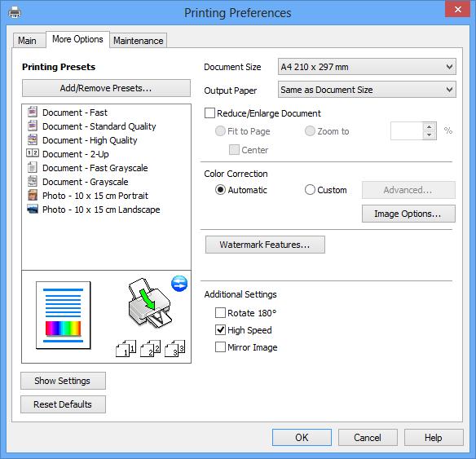Screen dimensions: 476x459
Task: Click the blue swap arrows icon above the printer
Action: click(179, 284)
